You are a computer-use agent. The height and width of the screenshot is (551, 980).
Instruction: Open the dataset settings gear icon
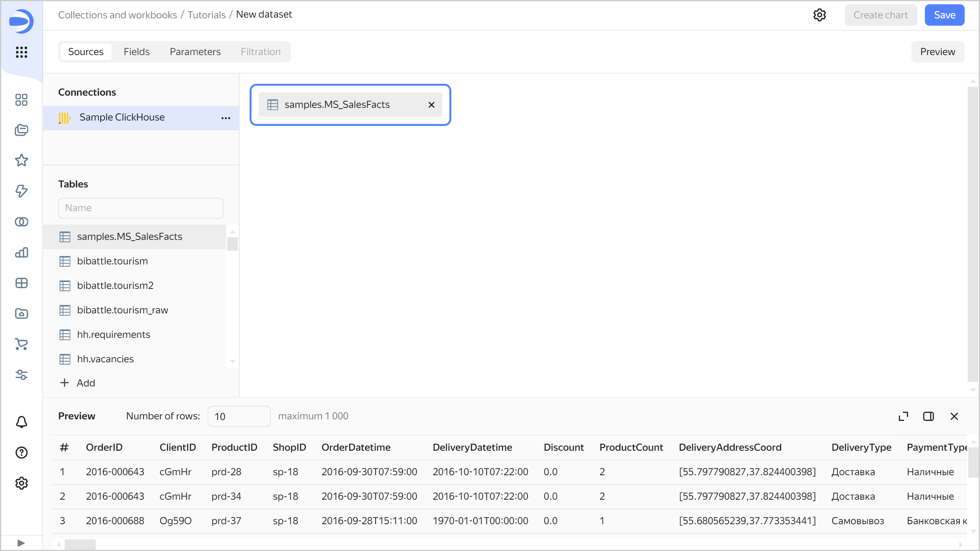(819, 15)
